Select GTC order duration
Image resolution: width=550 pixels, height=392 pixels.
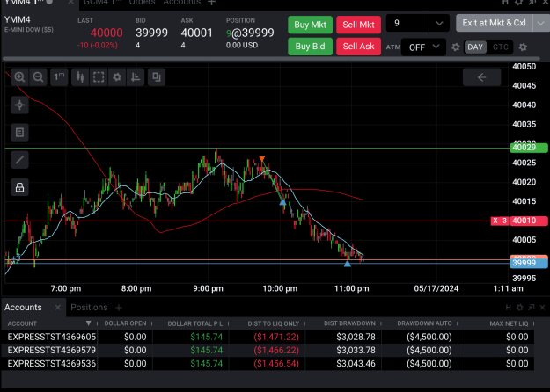[x=500, y=47]
